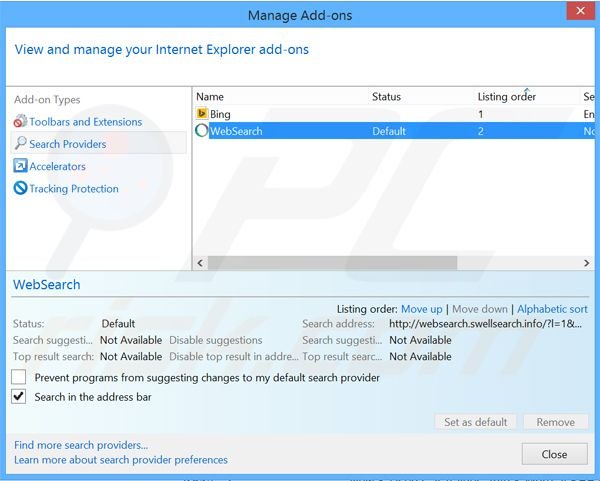Open Learn more about search provider preferences
The image size is (600, 481).
point(121,460)
